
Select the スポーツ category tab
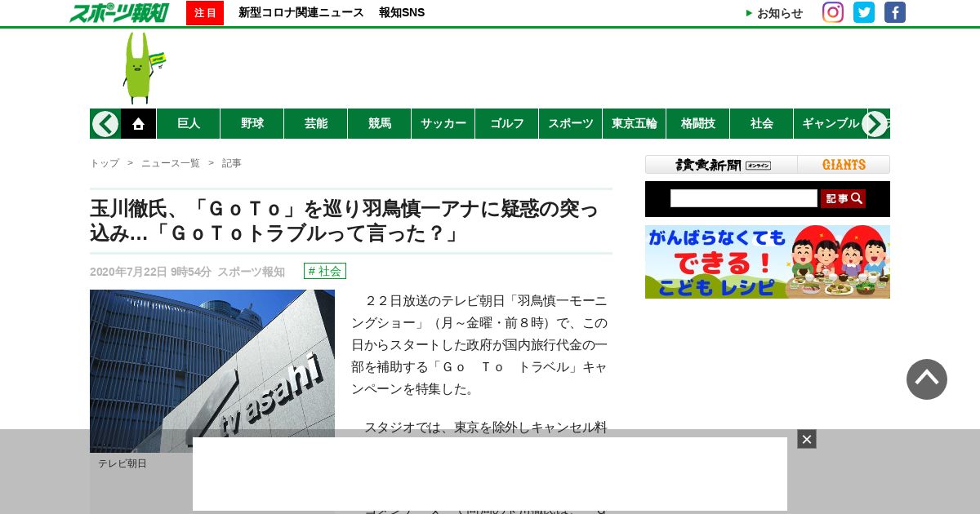tap(571, 123)
